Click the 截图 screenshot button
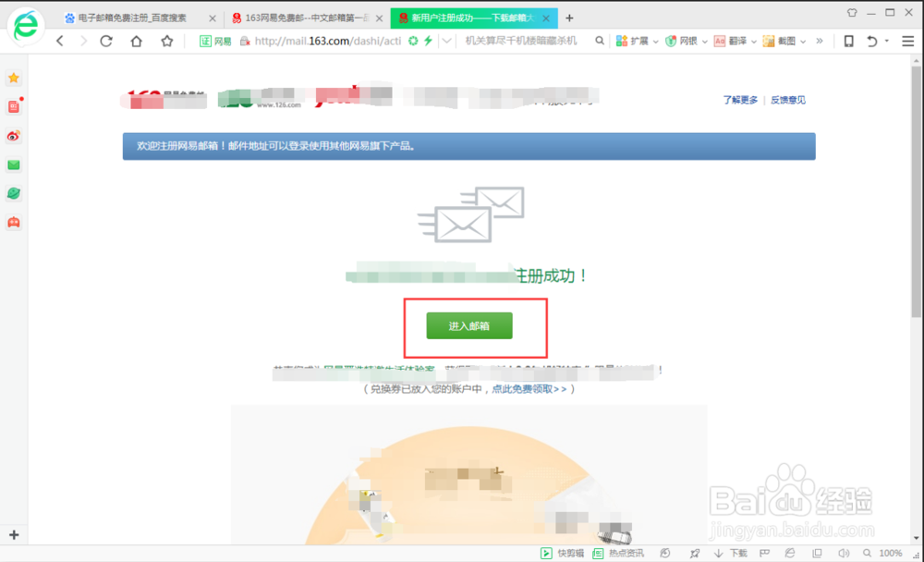The image size is (924, 562). click(779, 41)
